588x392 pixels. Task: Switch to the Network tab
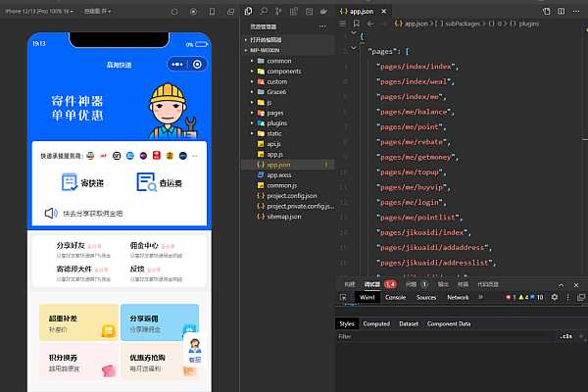(458, 297)
